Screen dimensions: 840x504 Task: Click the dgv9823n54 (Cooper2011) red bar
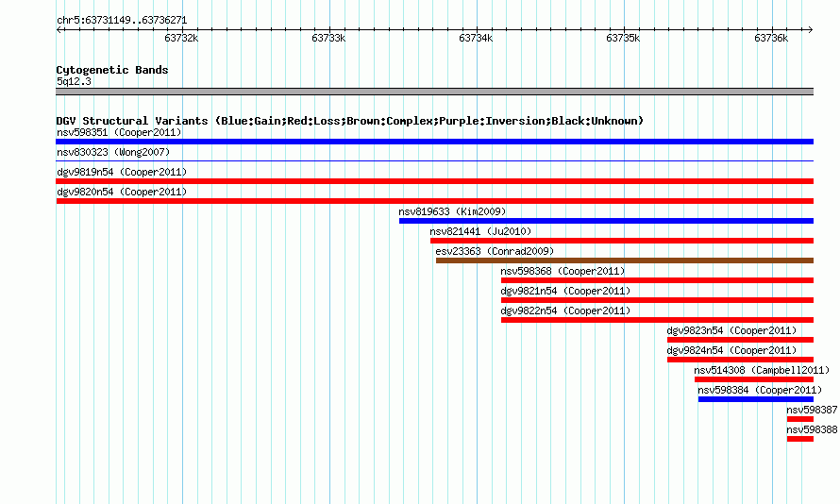pos(740,340)
